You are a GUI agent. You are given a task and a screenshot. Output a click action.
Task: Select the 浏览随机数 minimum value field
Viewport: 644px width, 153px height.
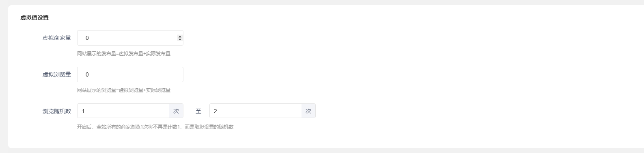(123, 111)
